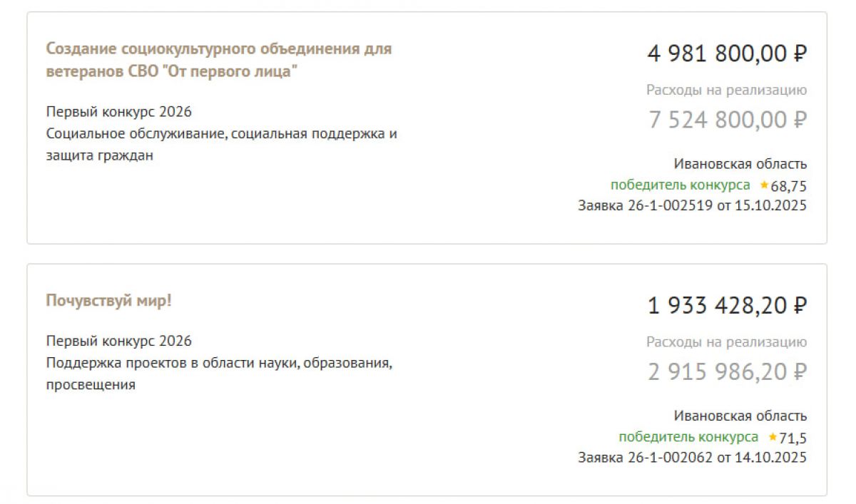This screenshot has width=856, height=504.
Task: Select the 7 524 800,00 ₽ implementation cost
Action: (x=727, y=120)
